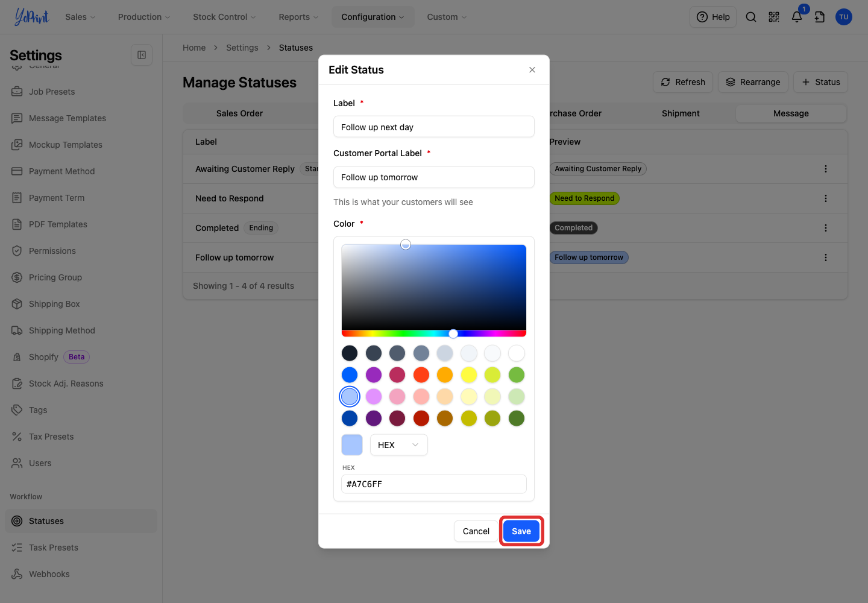Screen dimensions: 868x603
Task: Click the Rearrange button
Action: (x=753, y=82)
